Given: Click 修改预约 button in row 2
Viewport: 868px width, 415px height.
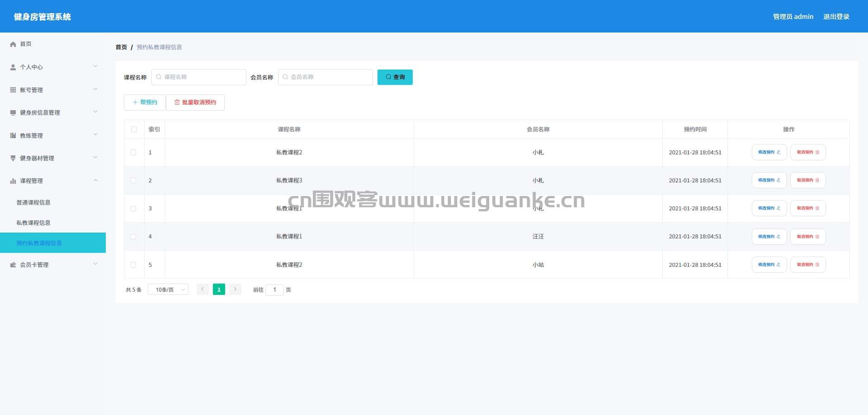Looking at the screenshot, I should coord(769,180).
